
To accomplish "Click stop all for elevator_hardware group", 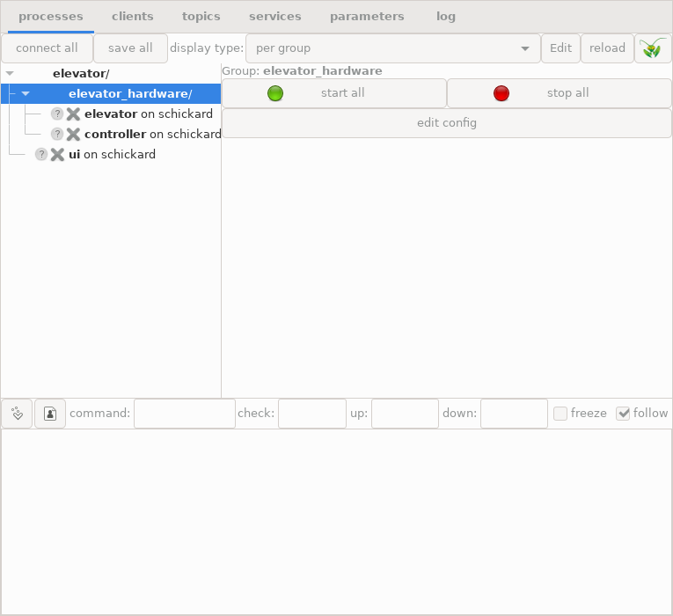I will pyautogui.click(x=560, y=93).
